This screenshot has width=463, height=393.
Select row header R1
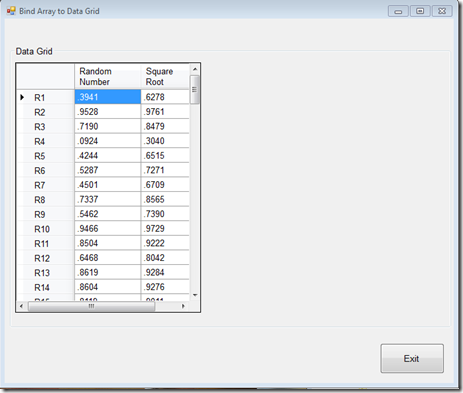tap(45, 97)
